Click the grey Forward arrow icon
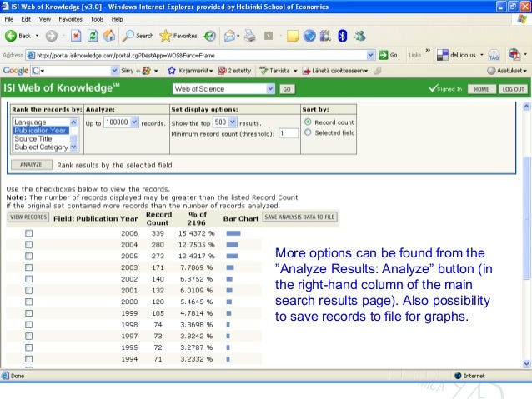The height and width of the screenshot is (399, 532). pos(51,36)
